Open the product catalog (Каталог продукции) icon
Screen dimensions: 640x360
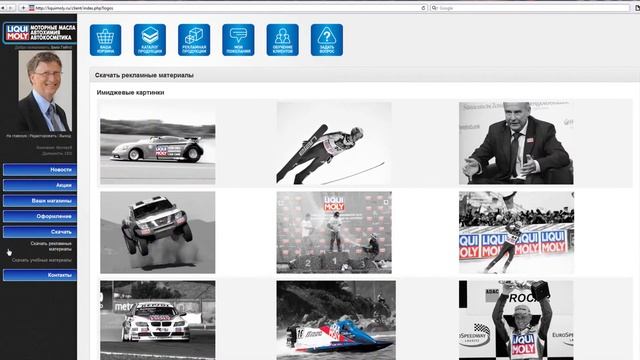click(x=150, y=40)
